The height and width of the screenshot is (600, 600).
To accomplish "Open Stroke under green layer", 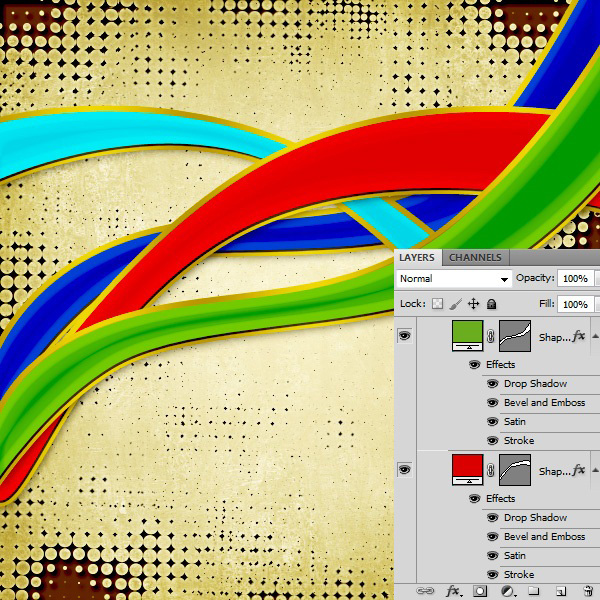I will (519, 441).
